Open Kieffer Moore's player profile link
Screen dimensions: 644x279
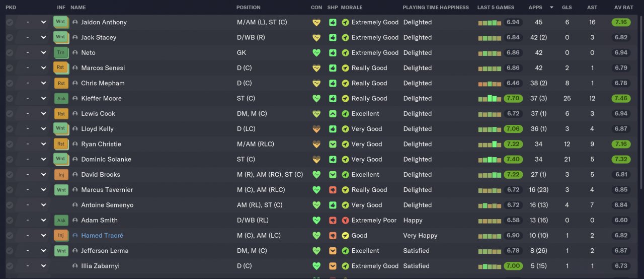(x=101, y=99)
